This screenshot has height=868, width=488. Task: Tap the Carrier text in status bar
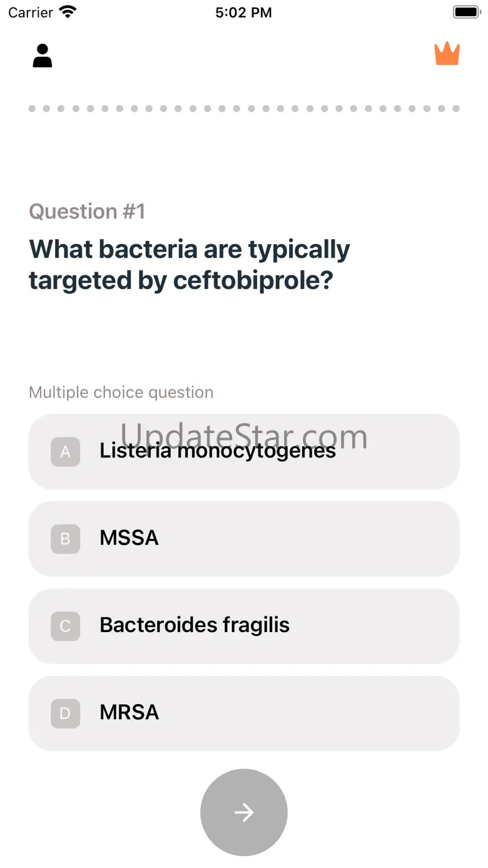click(x=31, y=13)
